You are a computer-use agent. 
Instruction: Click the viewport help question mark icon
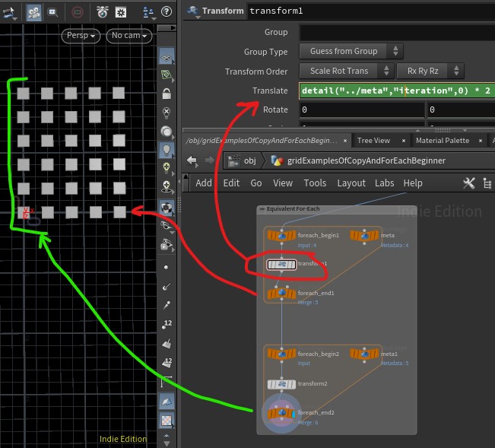click(x=166, y=12)
